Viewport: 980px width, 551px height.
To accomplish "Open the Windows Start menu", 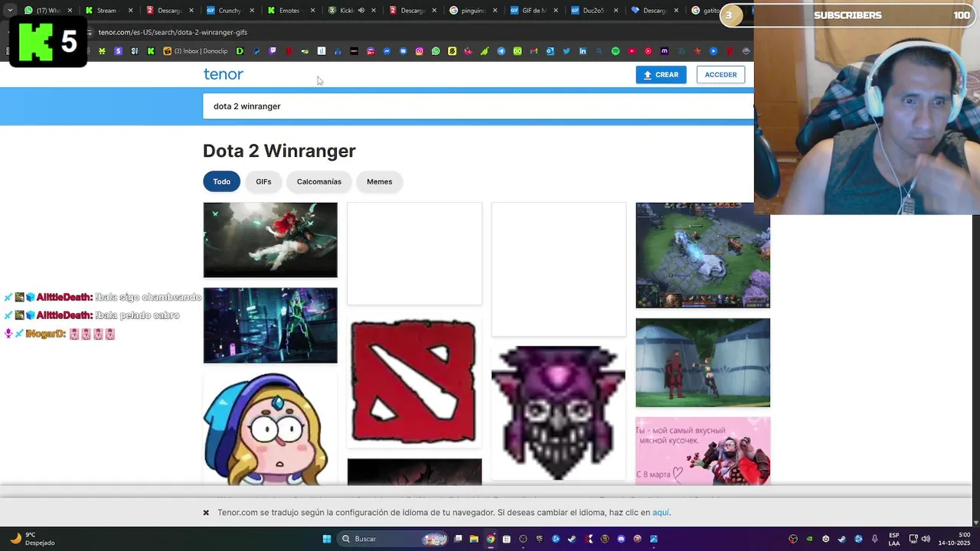I will click(x=327, y=539).
